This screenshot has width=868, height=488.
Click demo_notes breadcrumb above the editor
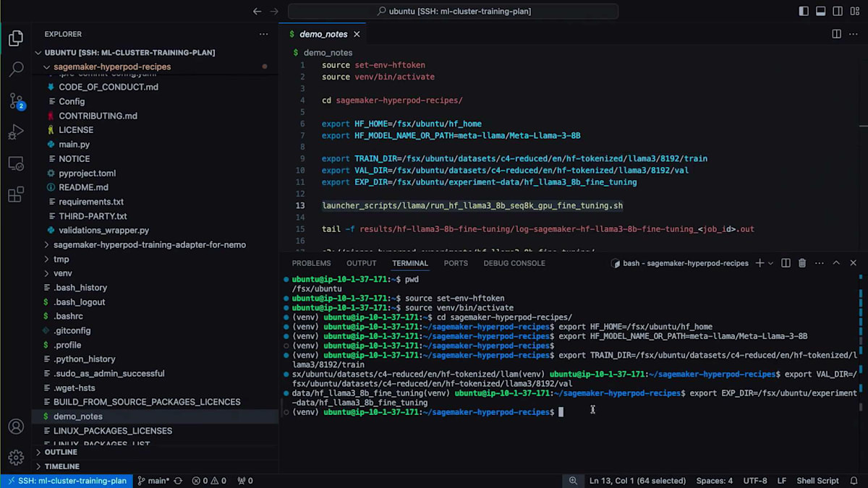tap(328, 53)
